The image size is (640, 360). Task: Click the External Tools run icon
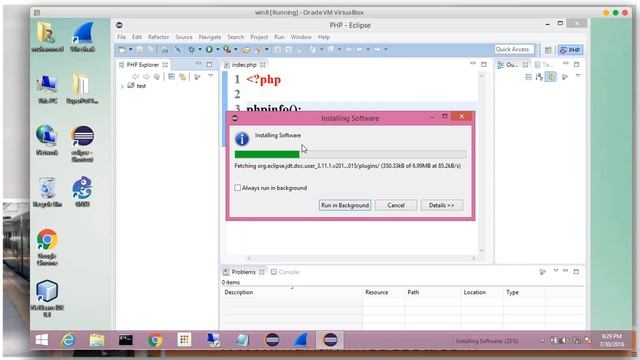click(x=227, y=50)
